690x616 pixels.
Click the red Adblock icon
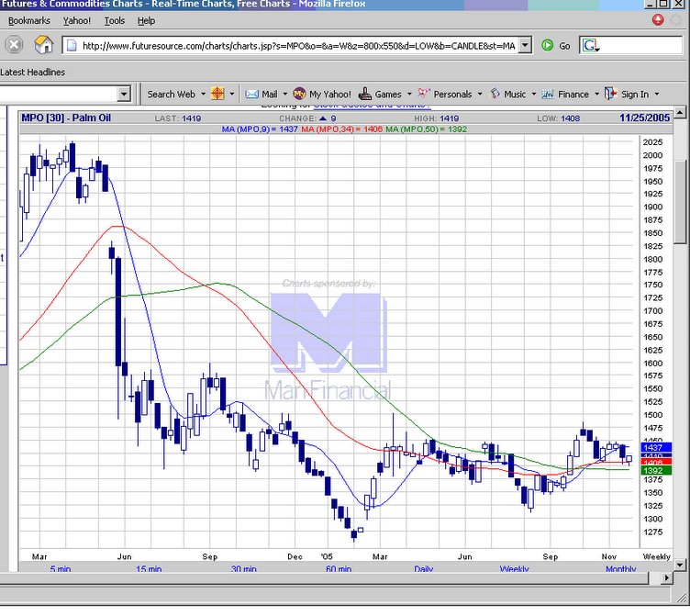(658, 20)
